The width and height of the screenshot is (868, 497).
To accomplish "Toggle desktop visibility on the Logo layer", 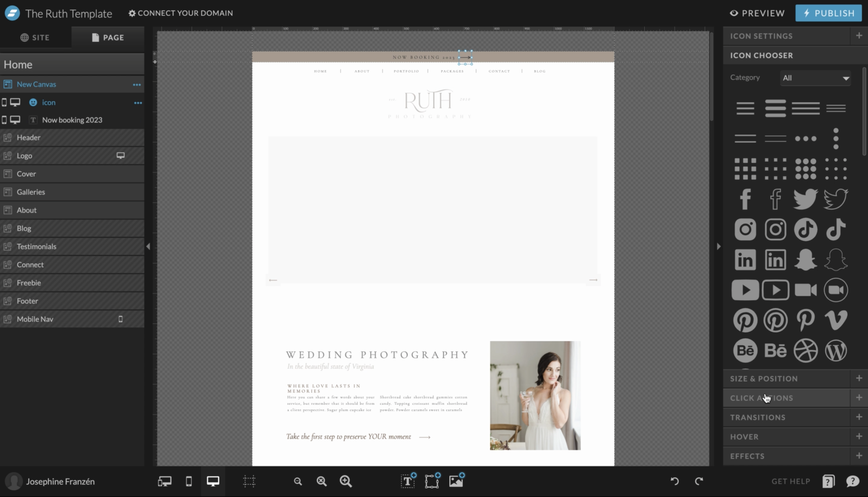I will [x=120, y=155].
